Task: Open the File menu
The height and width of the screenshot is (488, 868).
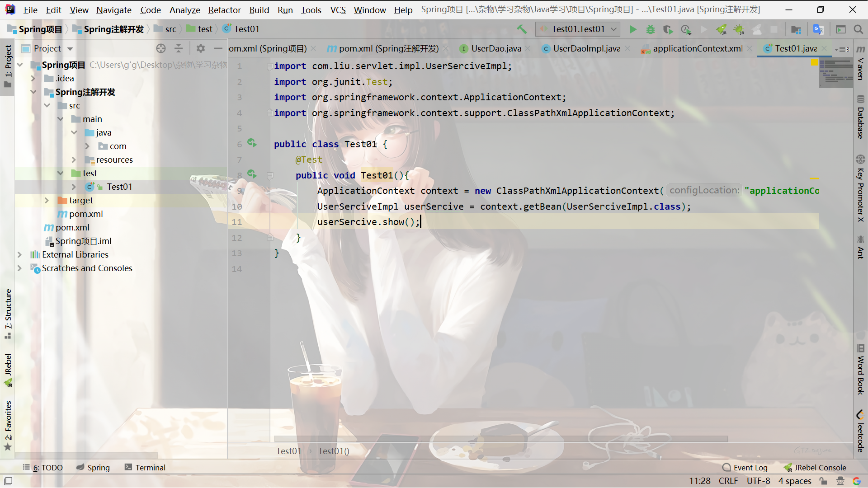Action: [30, 10]
